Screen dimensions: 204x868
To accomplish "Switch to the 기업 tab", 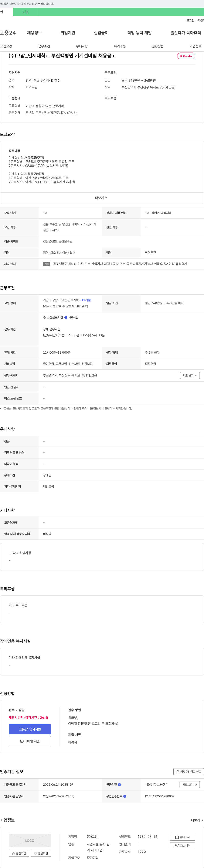I will coord(25,12).
